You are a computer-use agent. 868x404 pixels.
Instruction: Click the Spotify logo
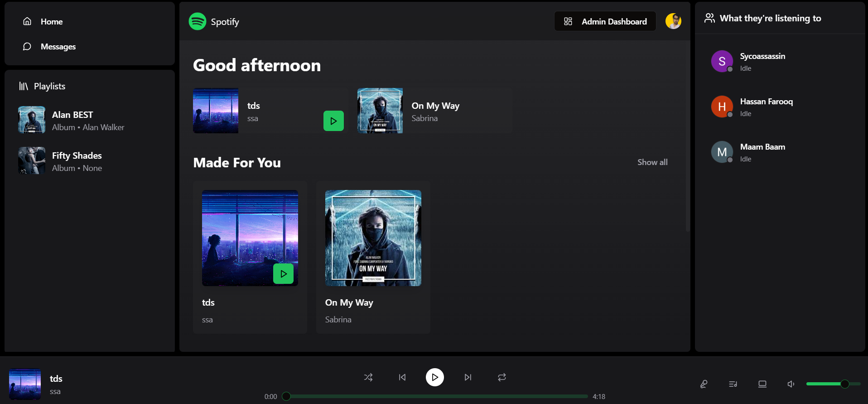coord(198,21)
